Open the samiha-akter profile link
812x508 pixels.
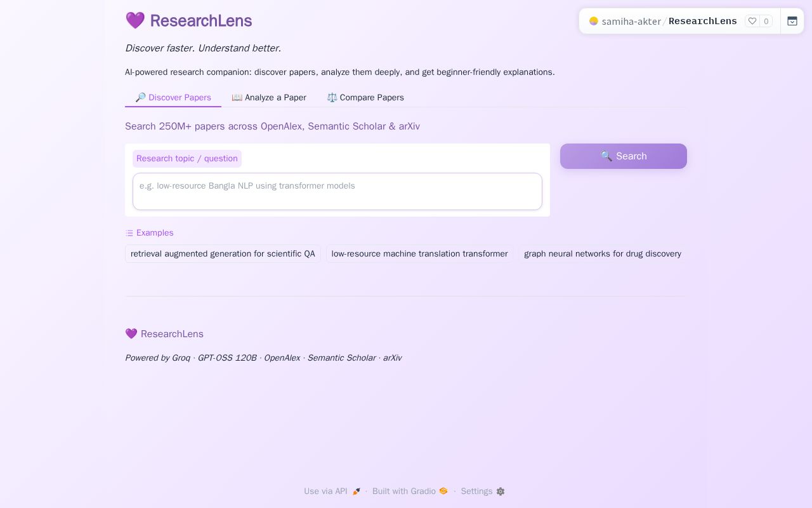[631, 22]
